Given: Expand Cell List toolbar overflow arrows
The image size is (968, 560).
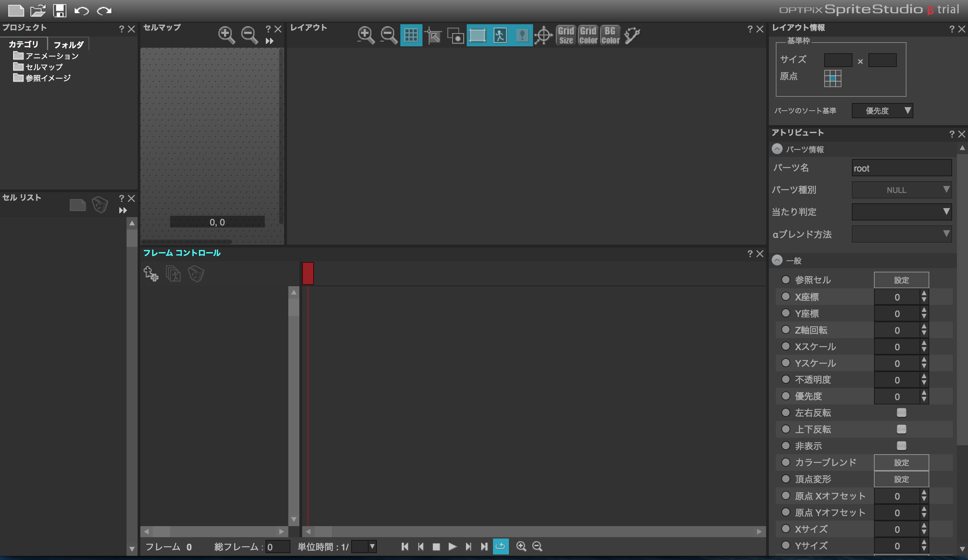Looking at the screenshot, I should pos(123,211).
